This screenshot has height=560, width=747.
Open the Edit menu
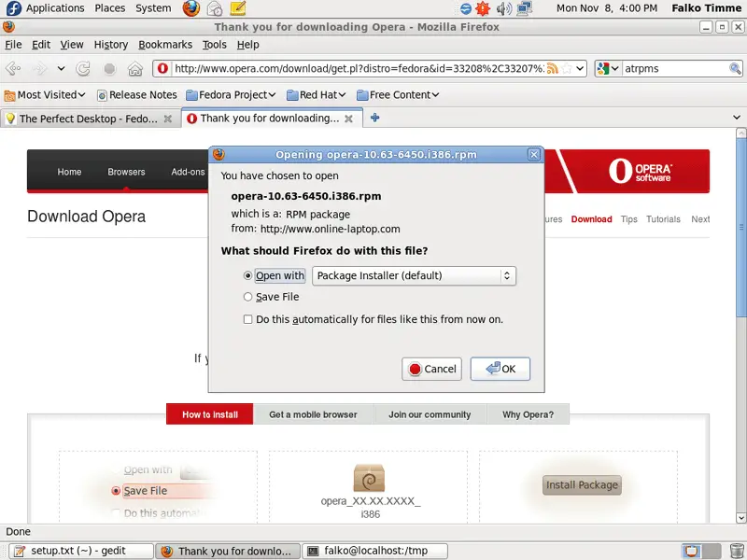tap(41, 45)
